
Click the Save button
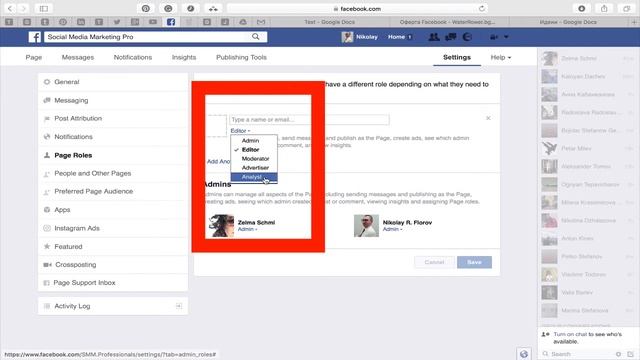pyautogui.click(x=474, y=262)
